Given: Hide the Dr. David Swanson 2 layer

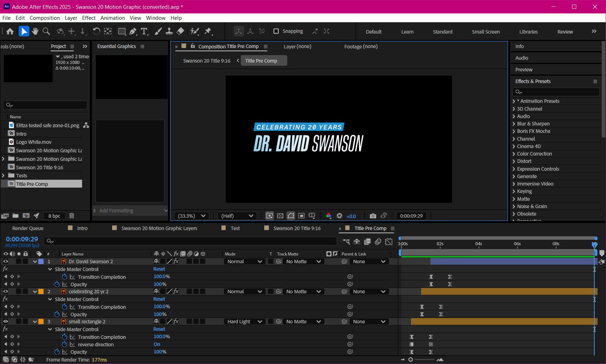Looking at the screenshot, I should click(5, 262).
